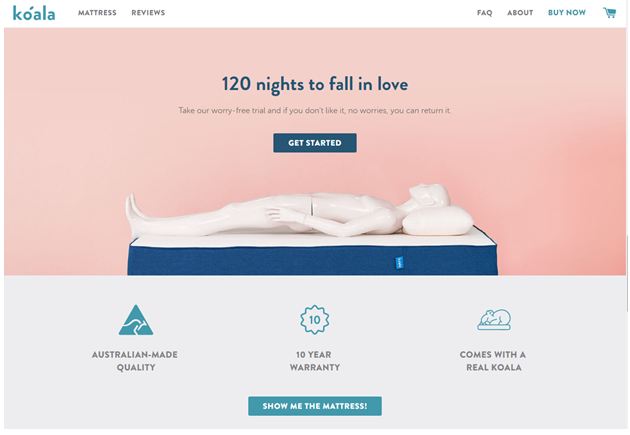This screenshot has width=630, height=435.
Task: Click the small blue tag on mattress
Action: 399,263
